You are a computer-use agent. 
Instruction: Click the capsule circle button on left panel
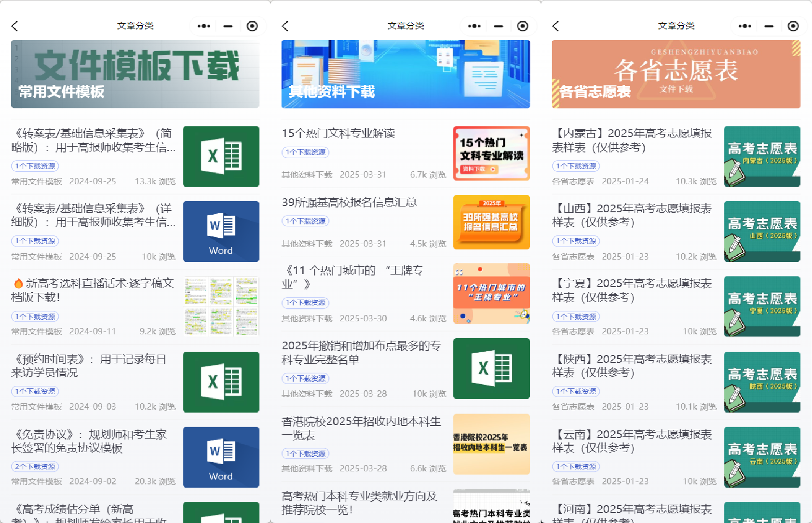[252, 26]
